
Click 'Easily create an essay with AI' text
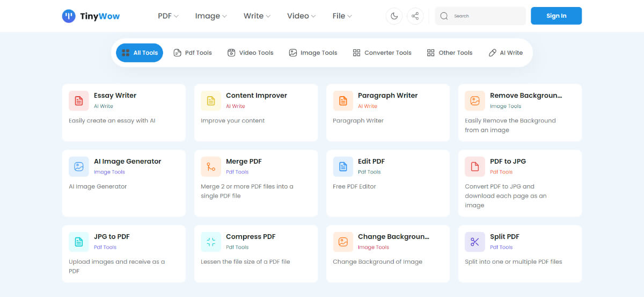(x=112, y=121)
